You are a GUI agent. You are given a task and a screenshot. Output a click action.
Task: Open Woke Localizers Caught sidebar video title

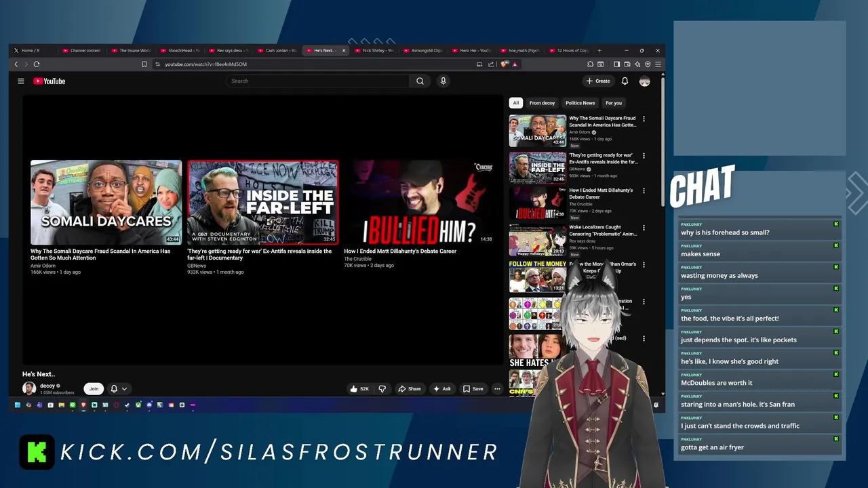(603, 231)
